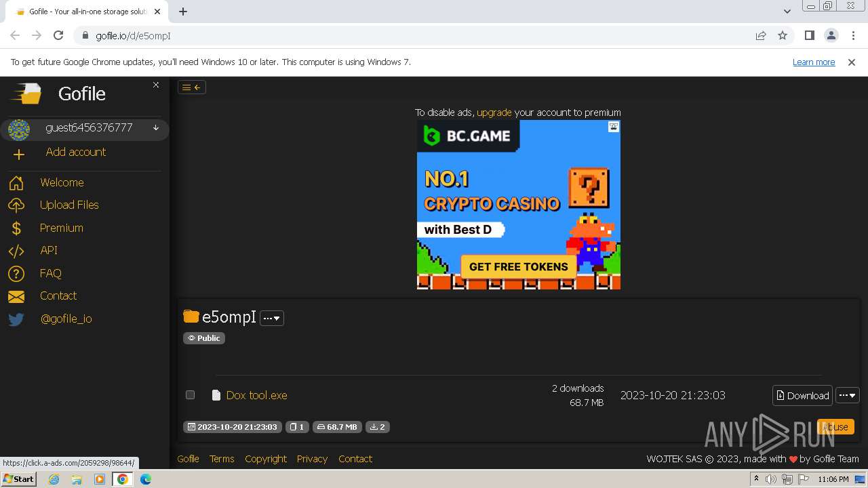This screenshot has height=488, width=868.
Task: Toggle Chrome side panel icon
Action: tap(809, 35)
